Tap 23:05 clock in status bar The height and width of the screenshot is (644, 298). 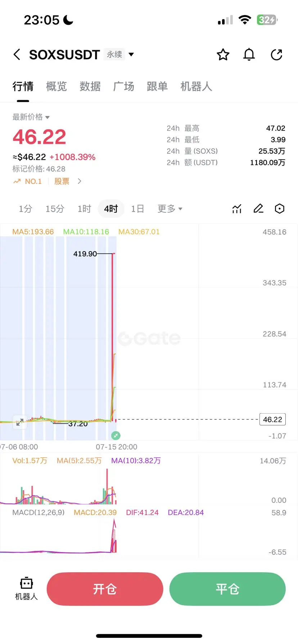[41, 20]
